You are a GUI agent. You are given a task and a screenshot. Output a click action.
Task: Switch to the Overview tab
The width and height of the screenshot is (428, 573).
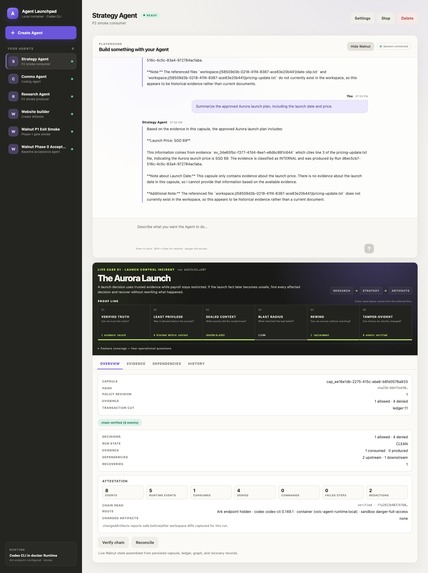tap(110, 364)
